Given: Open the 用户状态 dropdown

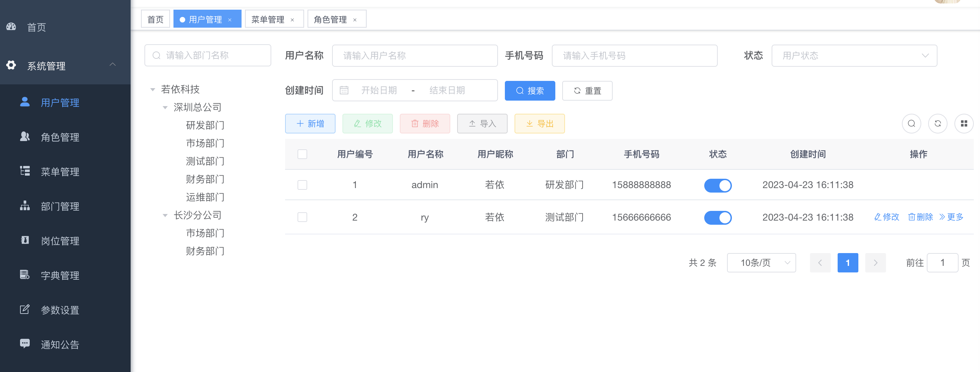Looking at the screenshot, I should coord(854,56).
